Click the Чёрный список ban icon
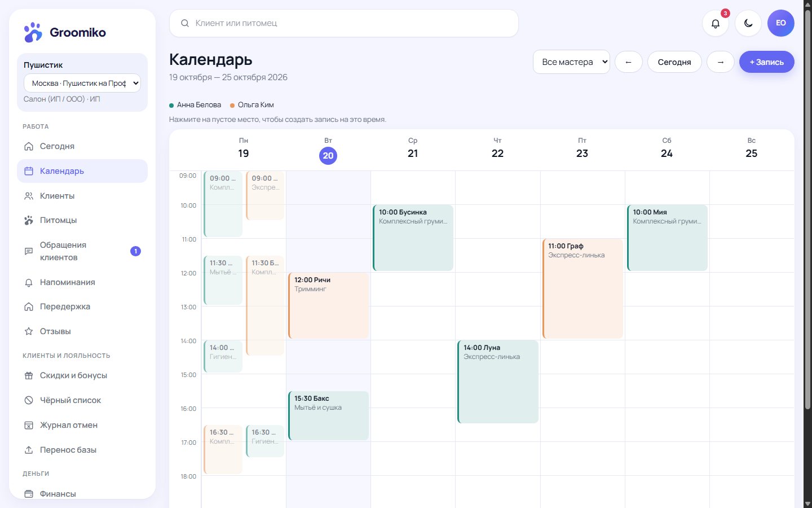 pyautogui.click(x=29, y=400)
